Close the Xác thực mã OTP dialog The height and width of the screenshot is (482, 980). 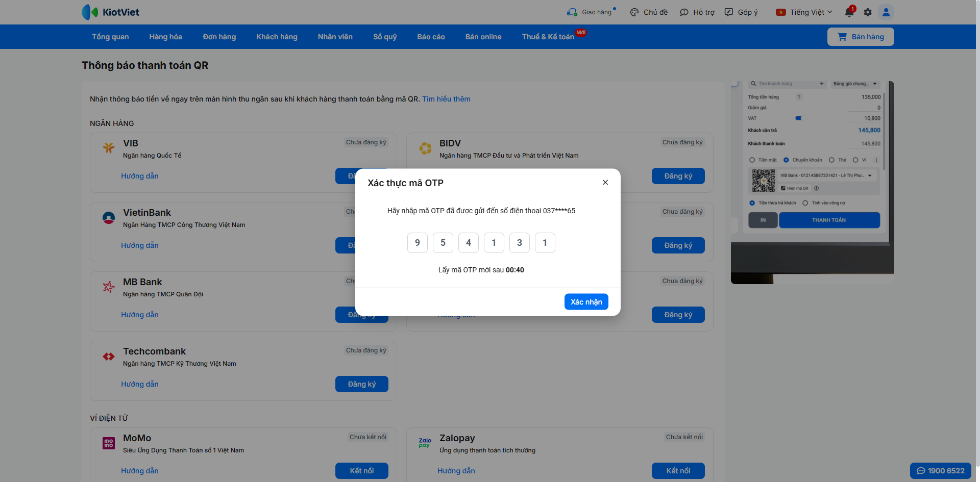point(605,183)
